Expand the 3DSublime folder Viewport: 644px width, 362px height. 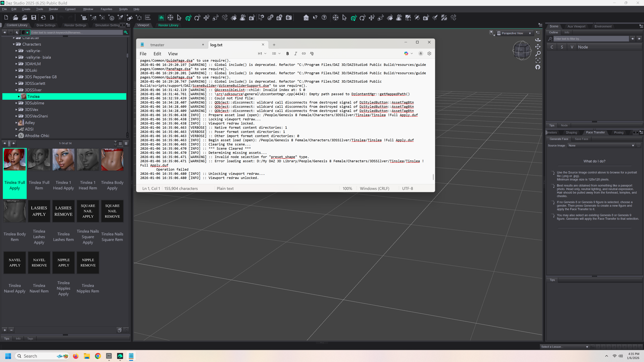tap(16, 103)
